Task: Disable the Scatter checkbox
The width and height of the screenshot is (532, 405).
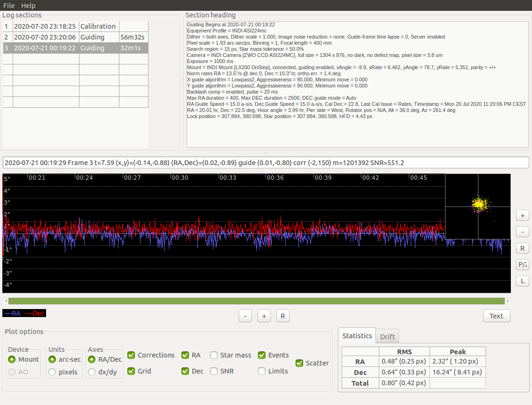Action: click(299, 363)
